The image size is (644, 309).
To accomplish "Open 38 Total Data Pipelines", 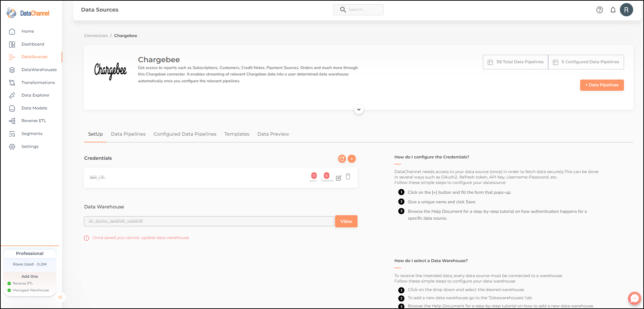I will [x=516, y=62].
